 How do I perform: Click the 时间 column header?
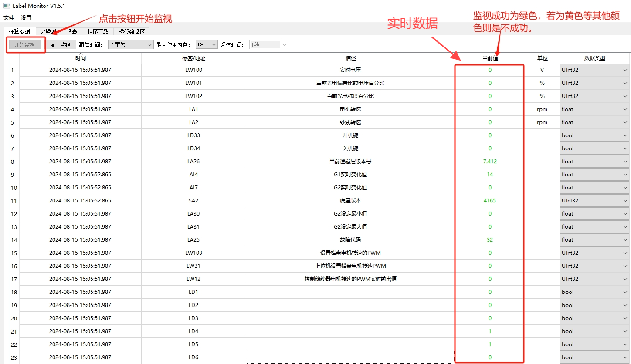tap(80, 58)
